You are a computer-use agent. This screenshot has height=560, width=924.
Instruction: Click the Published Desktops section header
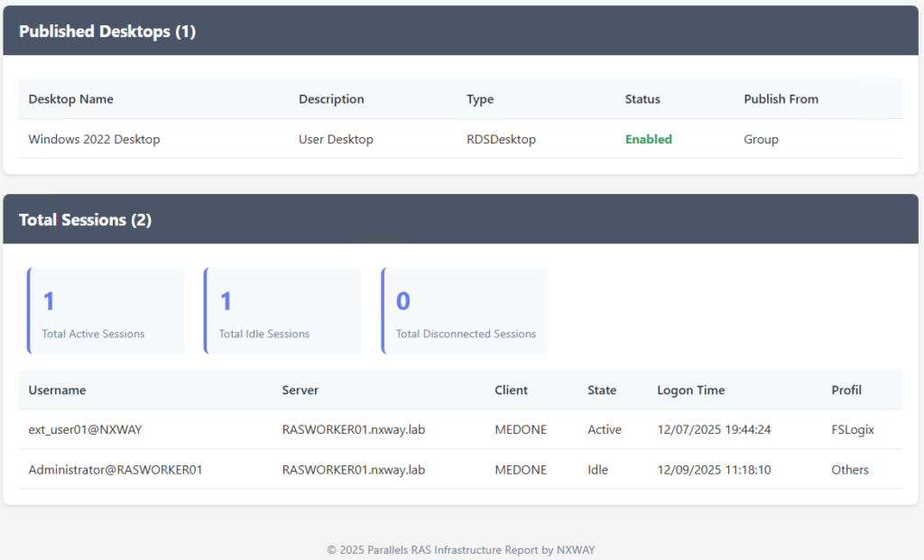click(x=107, y=32)
